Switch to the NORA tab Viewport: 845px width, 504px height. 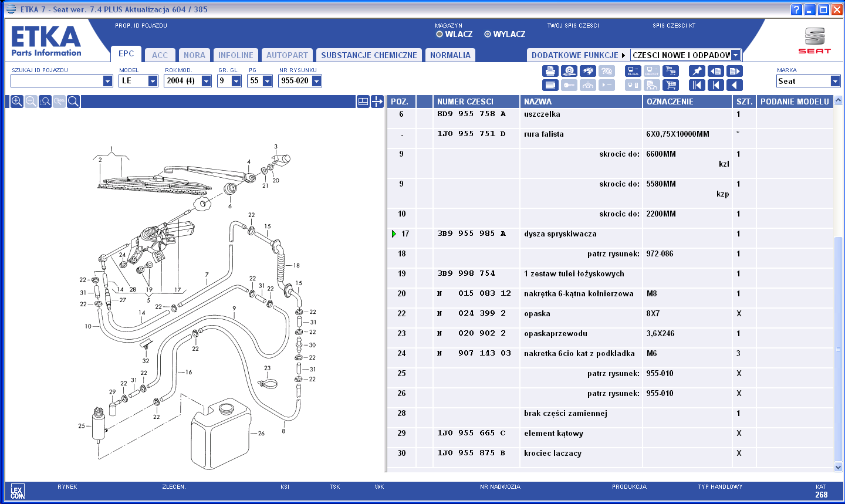click(x=194, y=55)
